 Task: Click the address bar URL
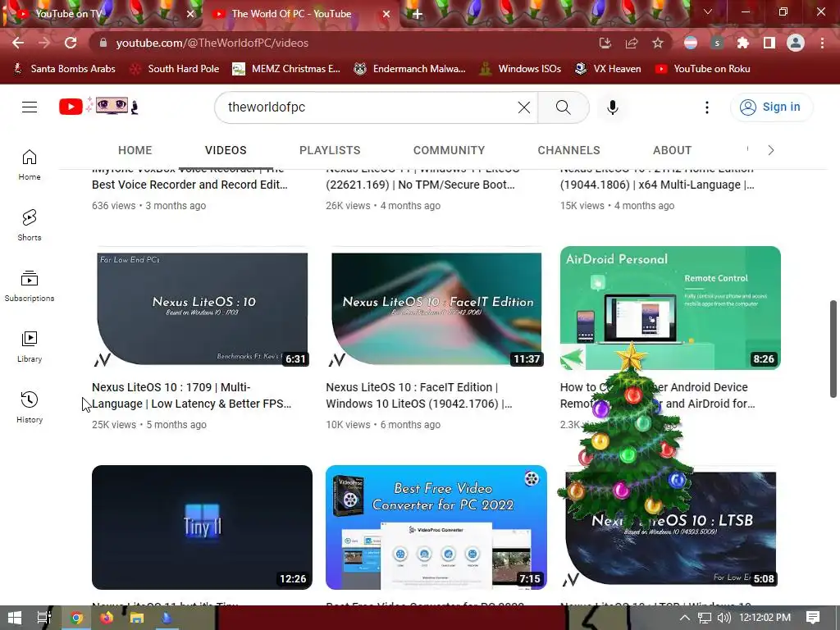pos(212,43)
